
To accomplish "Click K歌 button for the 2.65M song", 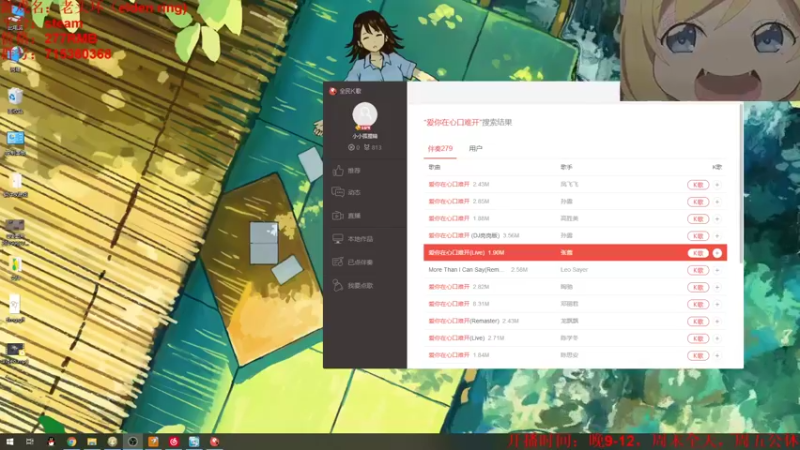I will click(698, 202).
